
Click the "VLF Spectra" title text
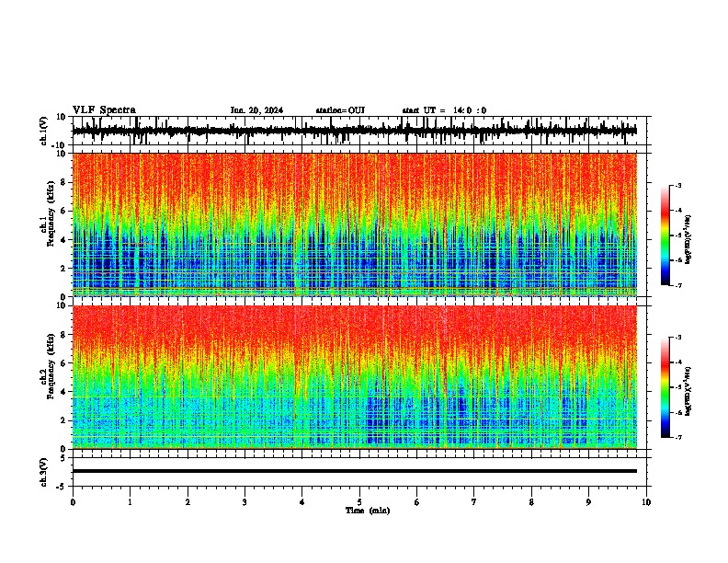tap(104, 110)
